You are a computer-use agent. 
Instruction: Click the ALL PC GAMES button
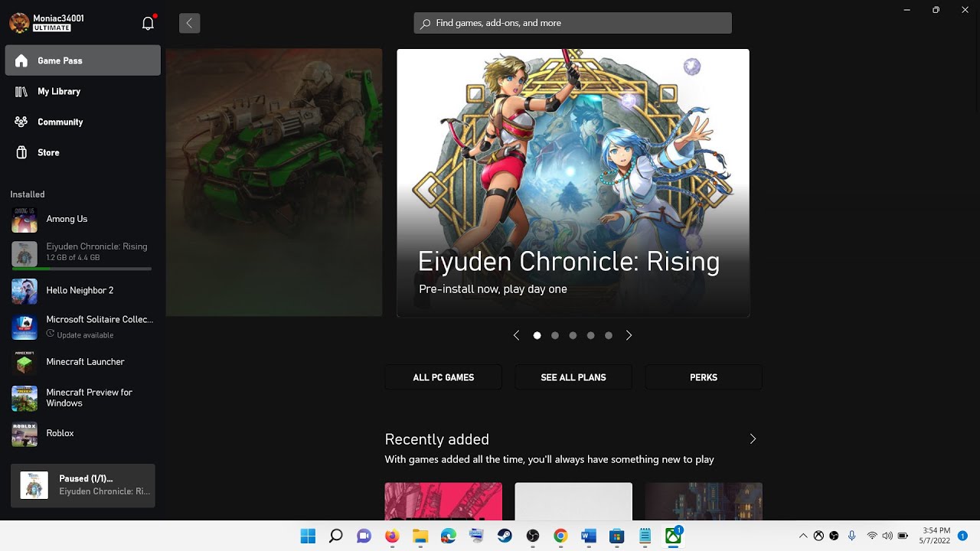(x=443, y=377)
